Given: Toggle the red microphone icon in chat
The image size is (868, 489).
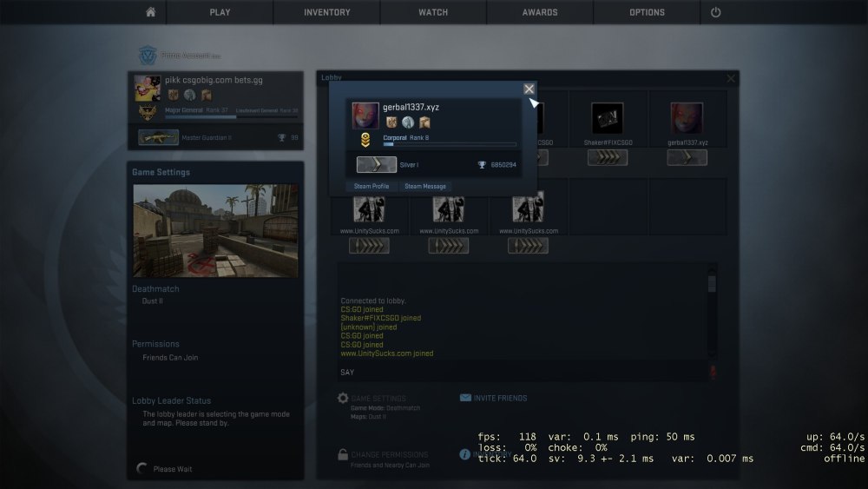Looking at the screenshot, I should point(713,372).
